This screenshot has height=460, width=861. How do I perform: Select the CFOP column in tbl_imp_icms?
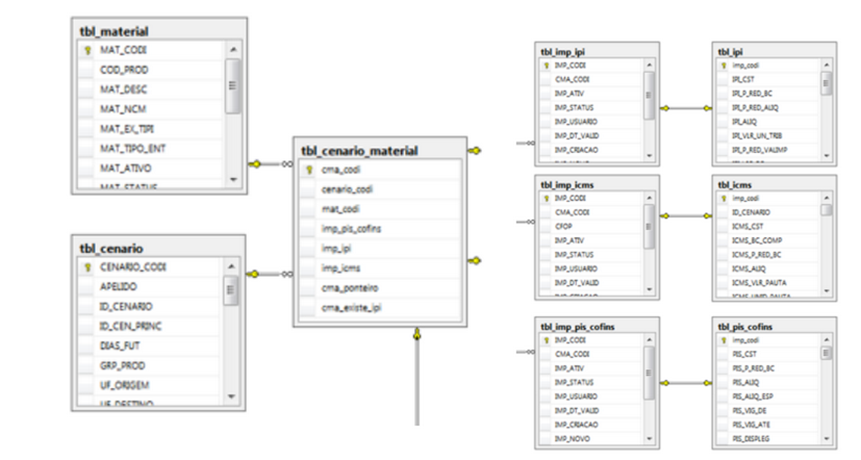click(590, 226)
